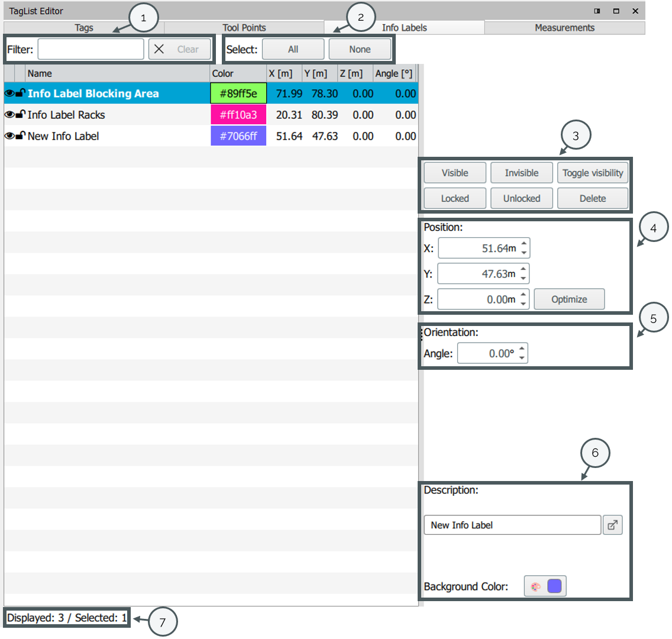Click the X icon to clear filter

(159, 50)
